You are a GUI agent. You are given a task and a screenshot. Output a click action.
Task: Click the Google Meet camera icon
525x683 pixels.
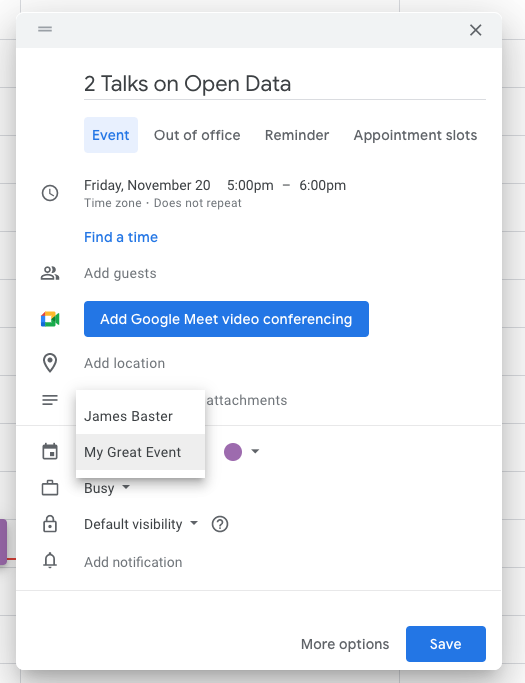50,319
